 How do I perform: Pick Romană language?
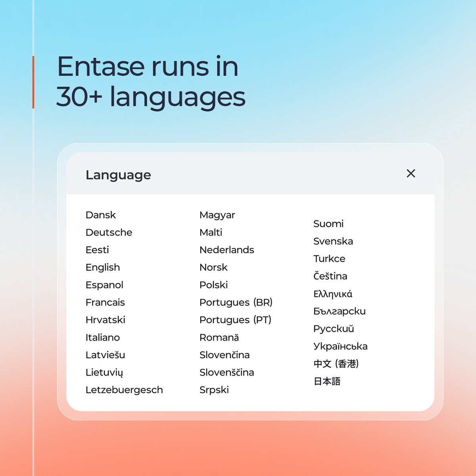(x=219, y=338)
